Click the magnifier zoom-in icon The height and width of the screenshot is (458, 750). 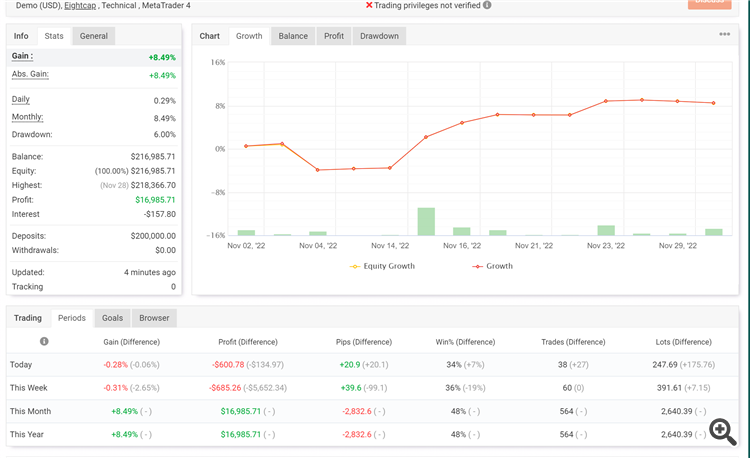click(x=723, y=432)
